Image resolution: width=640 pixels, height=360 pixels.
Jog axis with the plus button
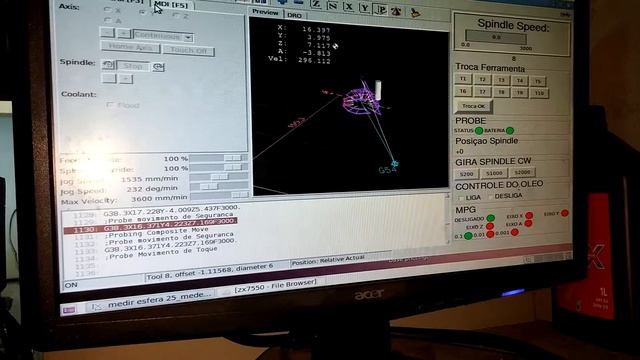[124, 33]
